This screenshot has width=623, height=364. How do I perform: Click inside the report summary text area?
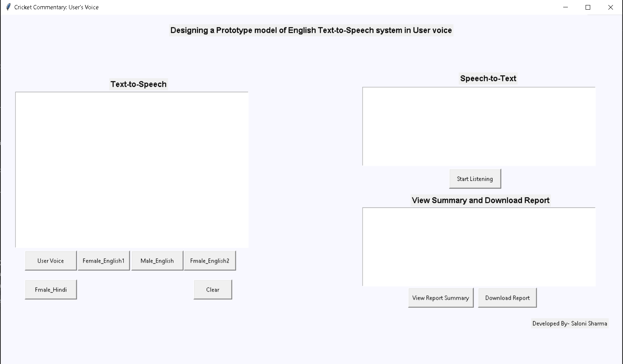[x=479, y=247]
